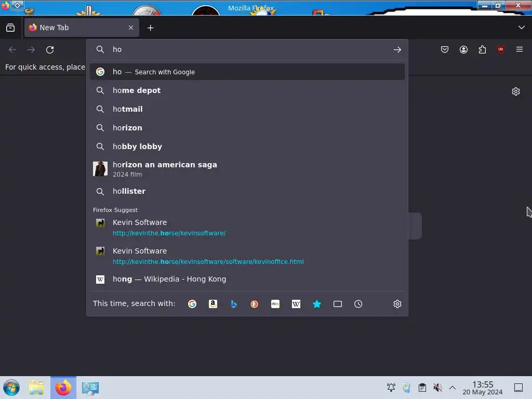Select eBay one-off search icon

pyautogui.click(x=275, y=304)
